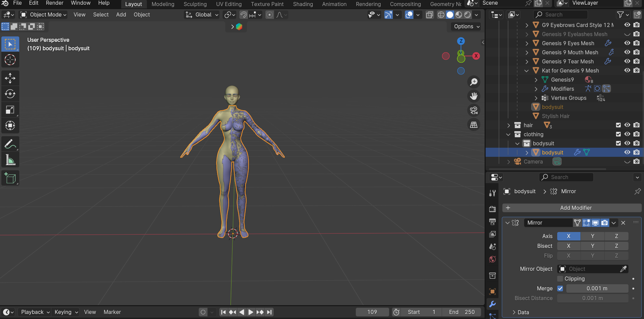
Task: Switch to wireframe viewport shading
Action: pyautogui.click(x=441, y=14)
